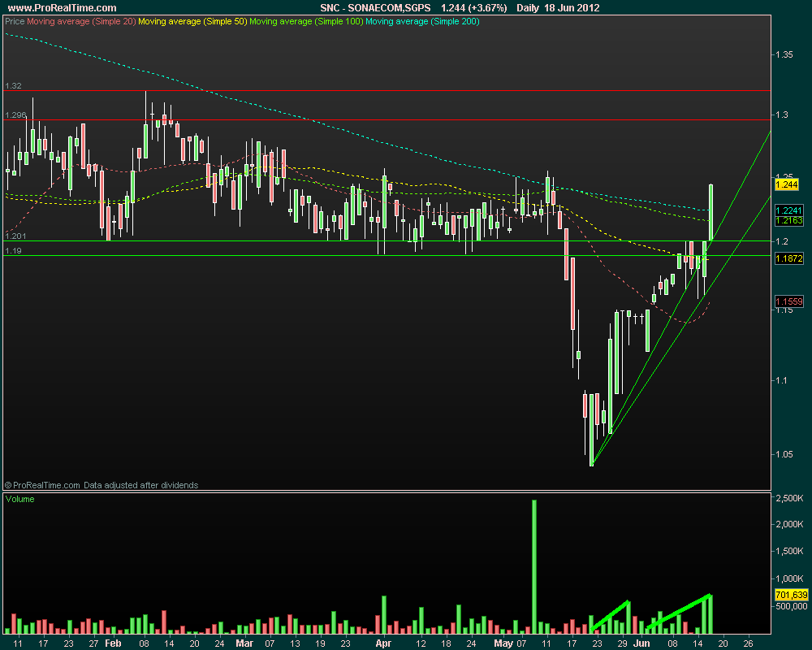Click the 2,500K volume axis label
The width and height of the screenshot is (812, 650).
790,497
